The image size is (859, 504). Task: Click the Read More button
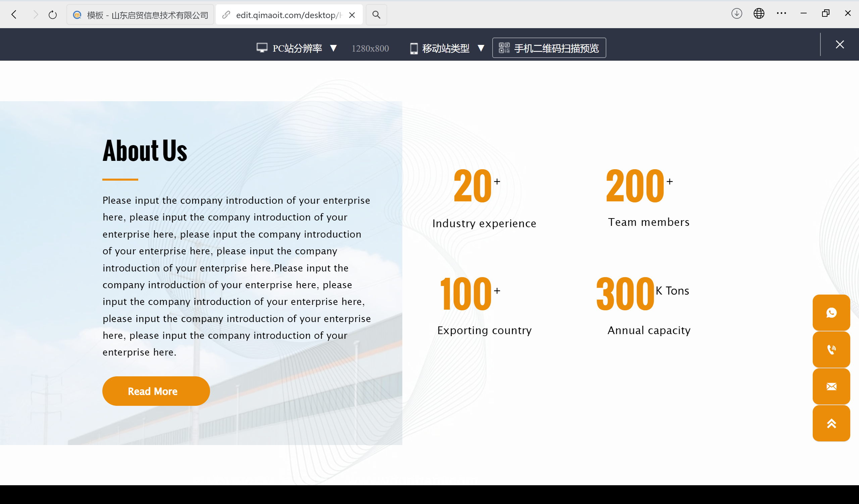pyautogui.click(x=156, y=391)
